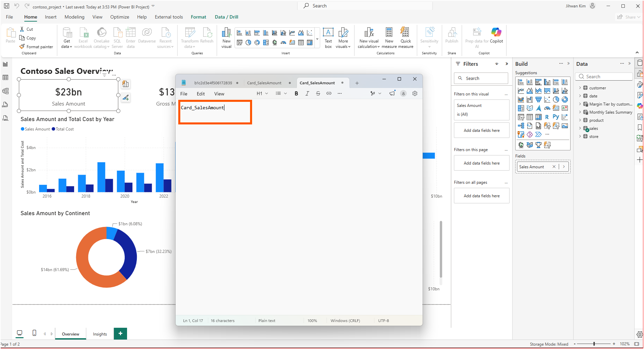Click the Data pane search field
The height and width of the screenshot is (349, 644).
pos(604,77)
